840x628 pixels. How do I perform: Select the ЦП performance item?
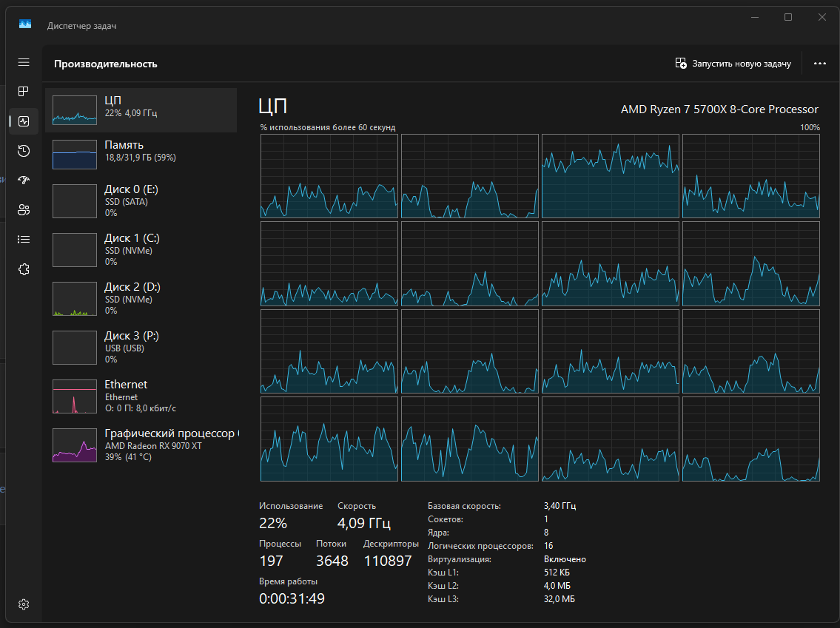[x=141, y=109]
